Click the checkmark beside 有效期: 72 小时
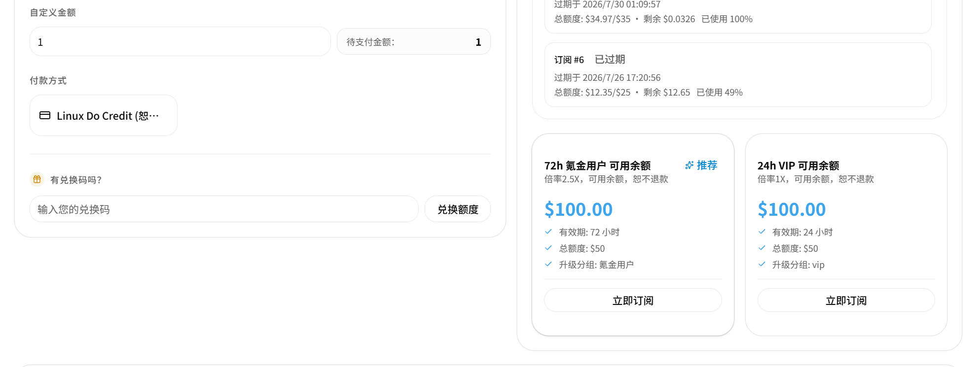This screenshot has width=980, height=367. (x=548, y=232)
